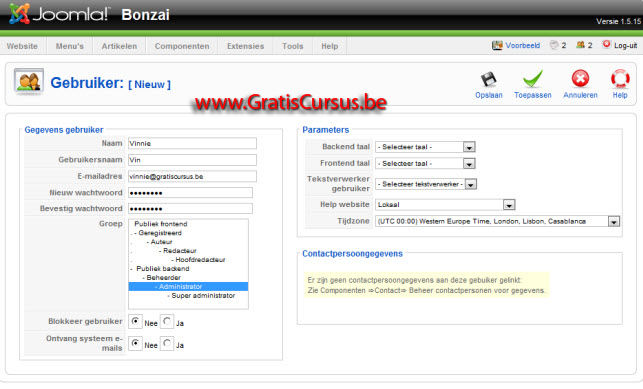
Task: Click into the E-mailadres field
Action: (192, 176)
